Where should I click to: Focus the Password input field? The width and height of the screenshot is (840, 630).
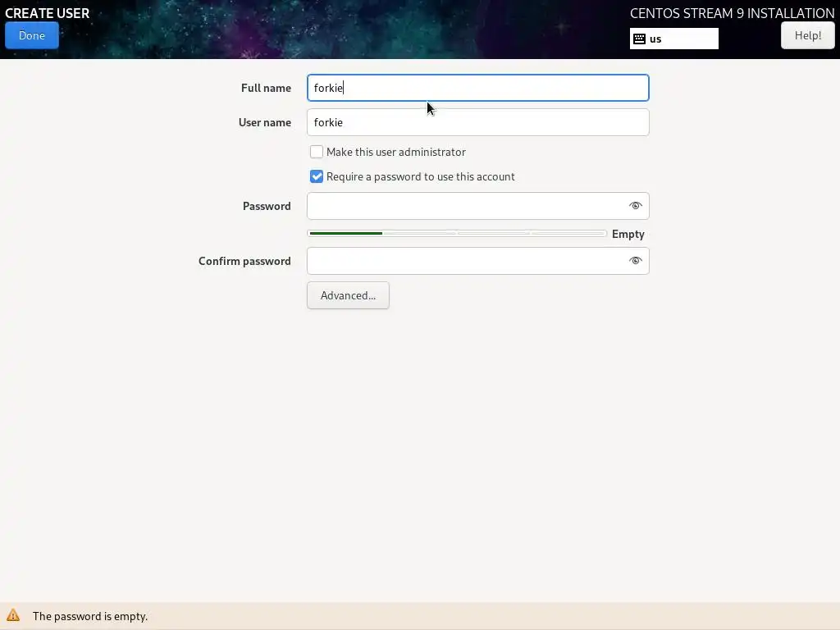478,206
